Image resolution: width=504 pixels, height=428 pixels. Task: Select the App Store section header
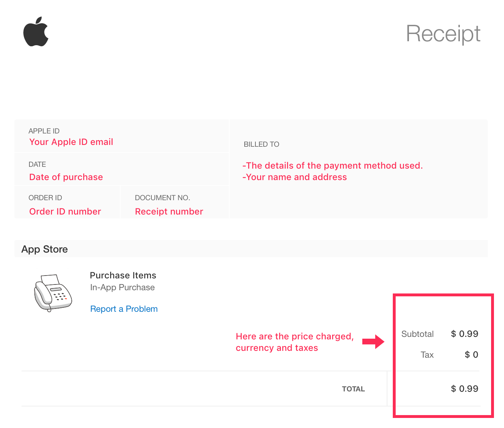click(44, 249)
